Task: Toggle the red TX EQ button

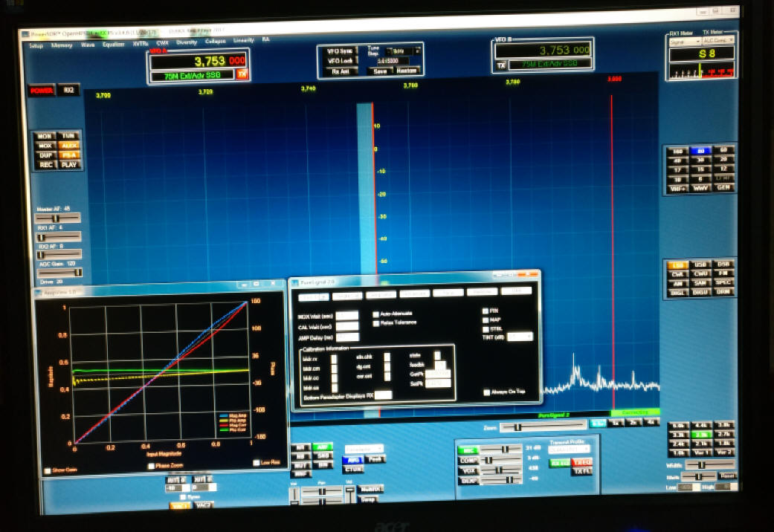Action: 582,462
